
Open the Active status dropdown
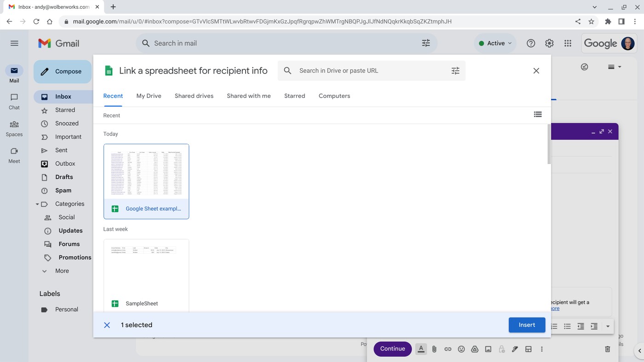pyautogui.click(x=495, y=43)
